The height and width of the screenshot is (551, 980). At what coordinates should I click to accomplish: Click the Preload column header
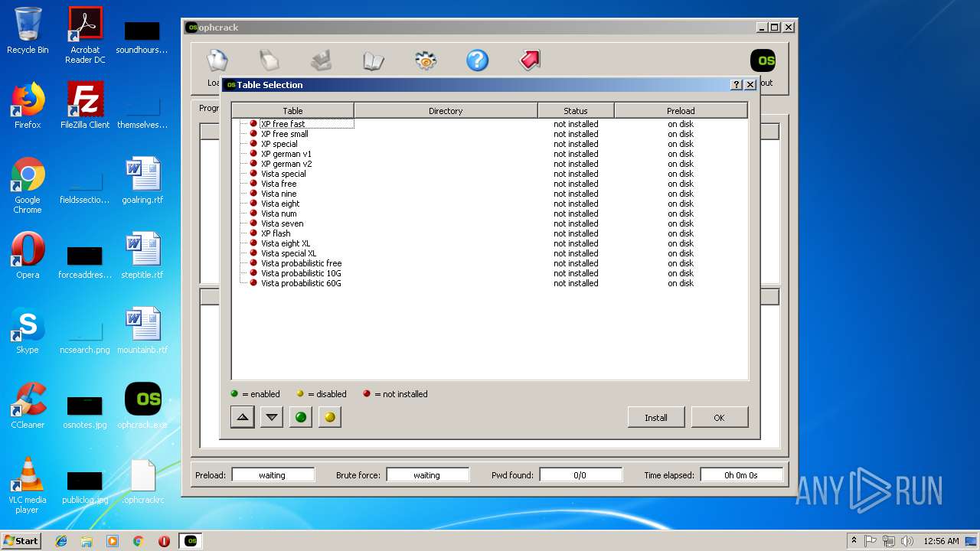tap(681, 111)
